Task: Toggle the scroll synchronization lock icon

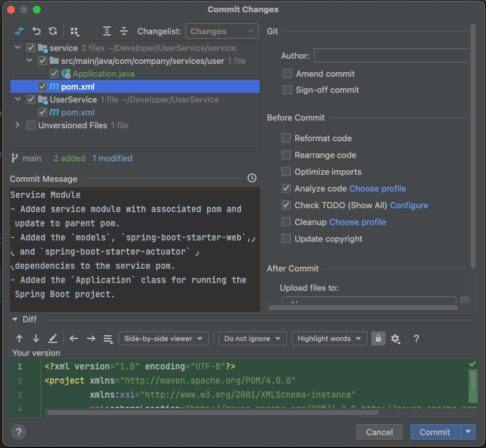Action: 378,338
